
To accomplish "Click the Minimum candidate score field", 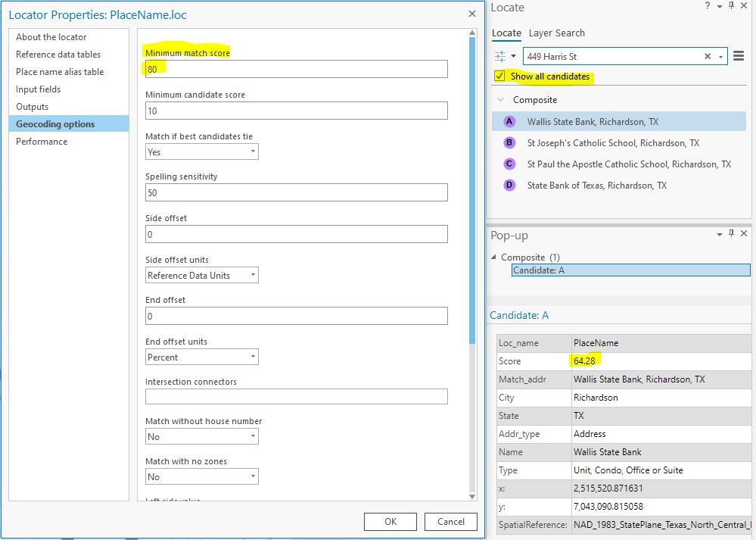I will tap(297, 111).
